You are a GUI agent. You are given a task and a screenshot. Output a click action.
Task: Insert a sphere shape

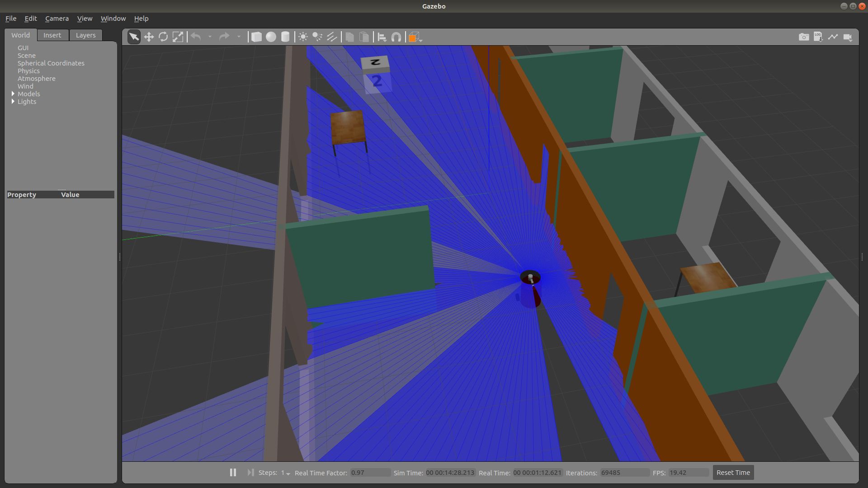tap(271, 37)
